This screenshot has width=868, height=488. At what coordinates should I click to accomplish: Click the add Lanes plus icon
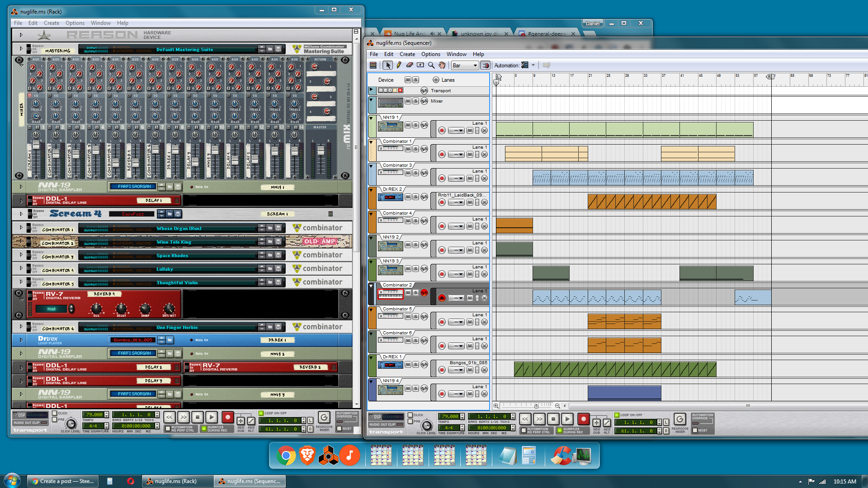tap(436, 80)
